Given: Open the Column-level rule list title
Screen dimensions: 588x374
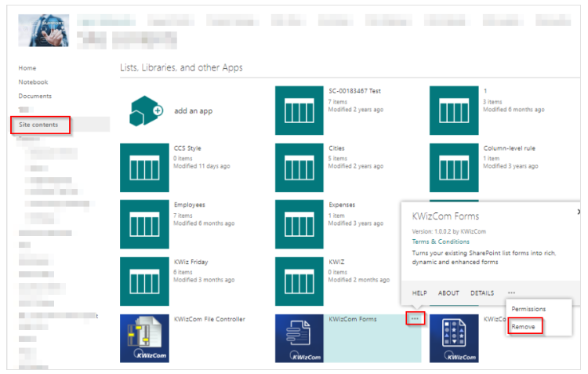Looking at the screenshot, I should (x=510, y=148).
